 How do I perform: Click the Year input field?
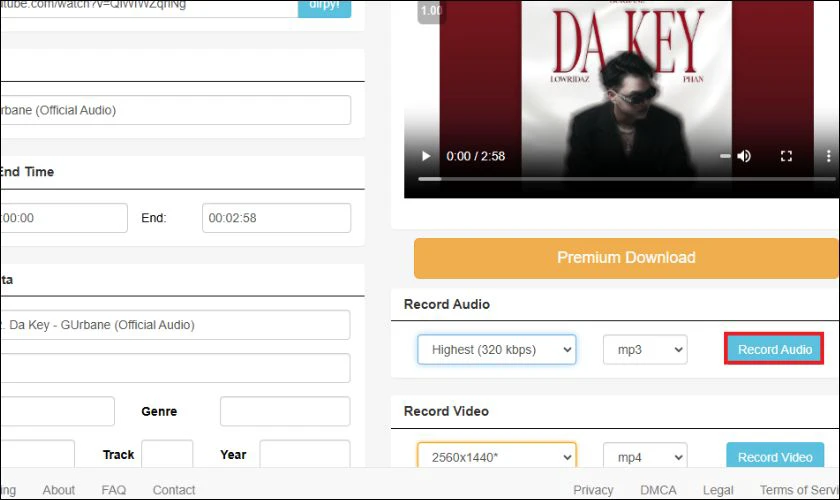tap(305, 454)
